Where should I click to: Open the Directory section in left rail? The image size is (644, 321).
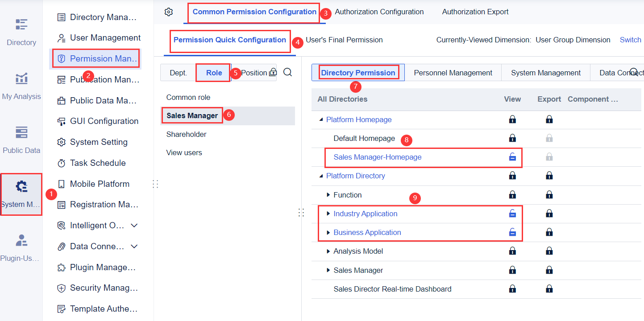21,31
